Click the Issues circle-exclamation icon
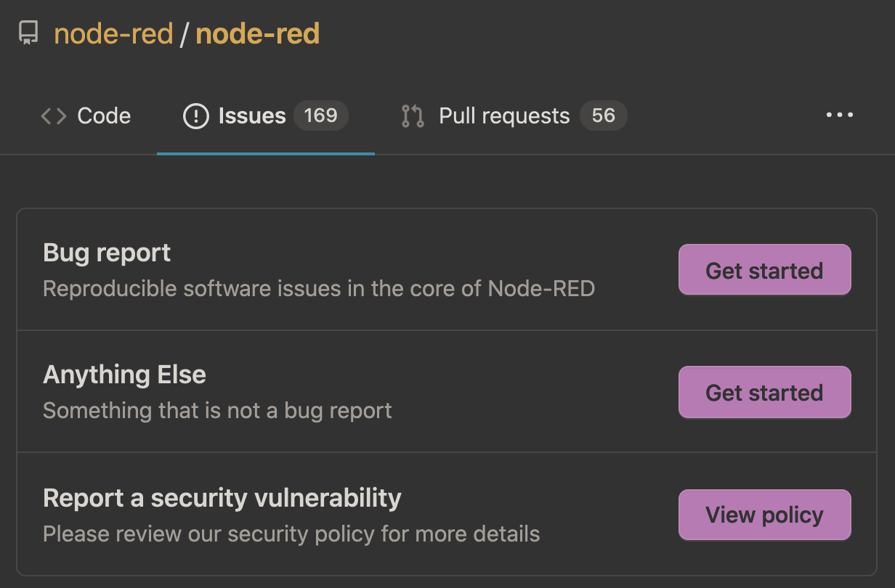895x588 pixels. (x=195, y=116)
